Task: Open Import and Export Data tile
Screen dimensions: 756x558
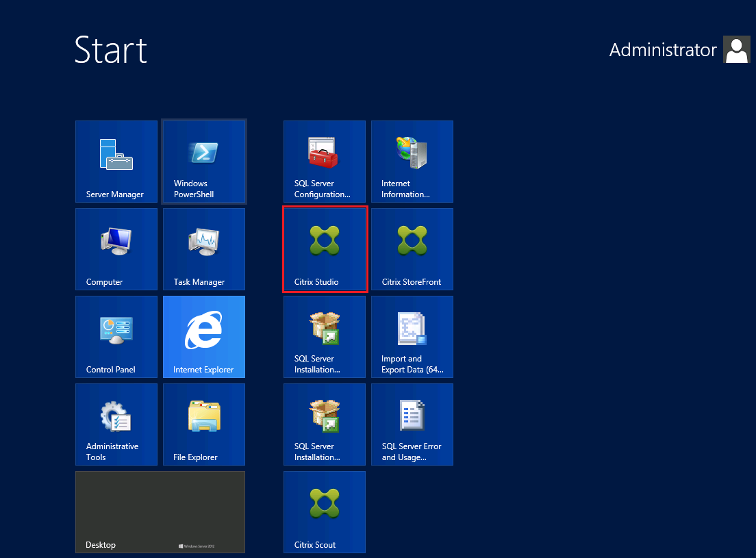Action: pyautogui.click(x=412, y=337)
